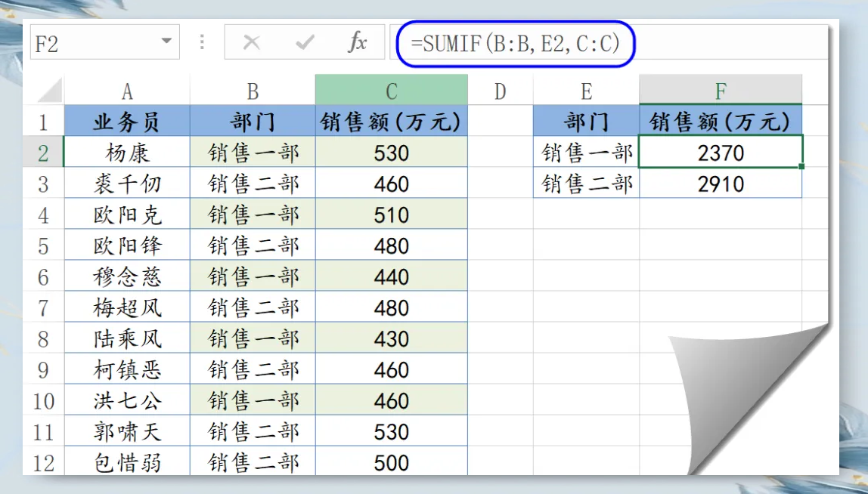Click the confirm checkmark icon in formula bar

pyautogui.click(x=305, y=42)
